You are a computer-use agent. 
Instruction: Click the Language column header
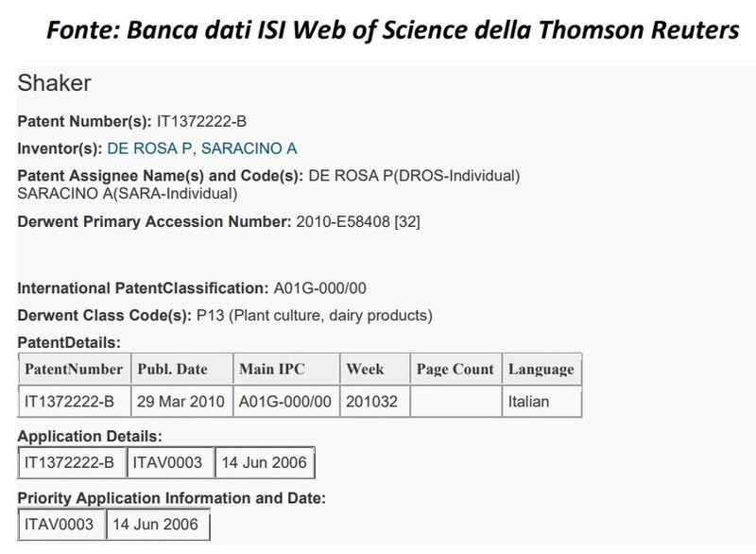541,369
